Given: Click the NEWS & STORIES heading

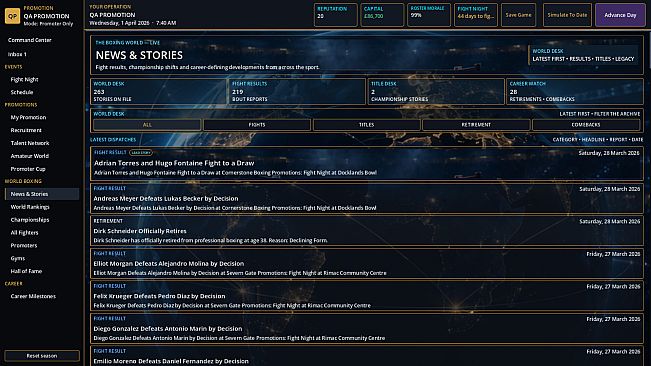Looking at the screenshot, I should click(x=139, y=55).
